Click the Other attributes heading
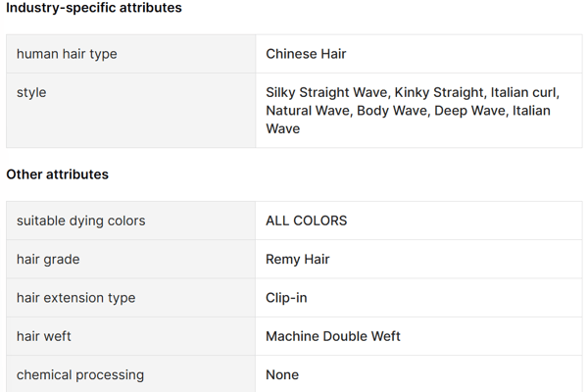Image resolution: width=588 pixels, height=392 pixels. [x=57, y=174]
